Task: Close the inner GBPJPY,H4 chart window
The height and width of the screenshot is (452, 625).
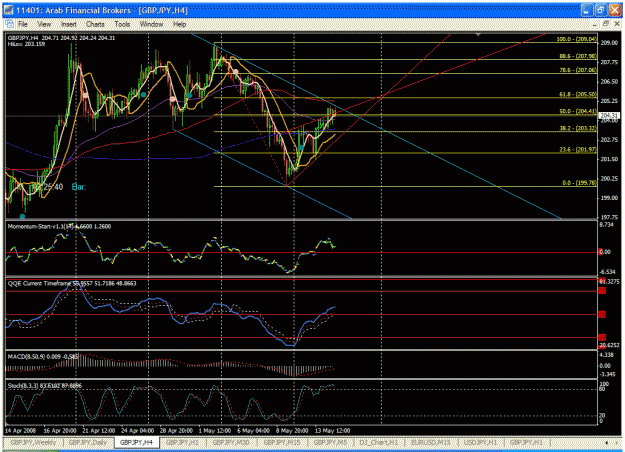Action: click(617, 24)
